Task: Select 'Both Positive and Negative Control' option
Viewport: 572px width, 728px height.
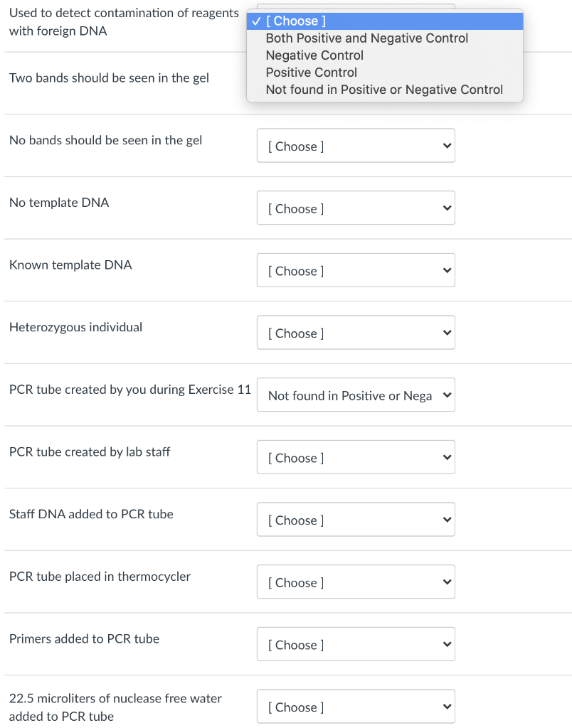Action: point(366,38)
